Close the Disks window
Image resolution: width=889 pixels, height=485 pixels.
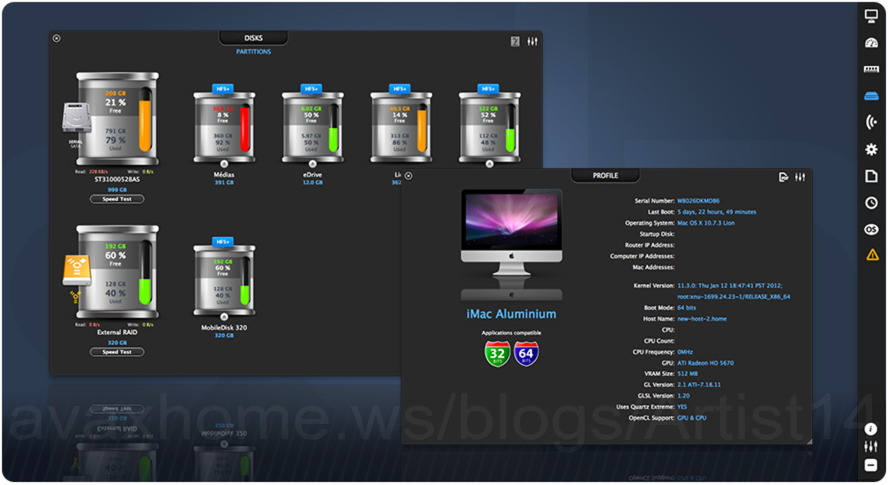click(x=57, y=39)
